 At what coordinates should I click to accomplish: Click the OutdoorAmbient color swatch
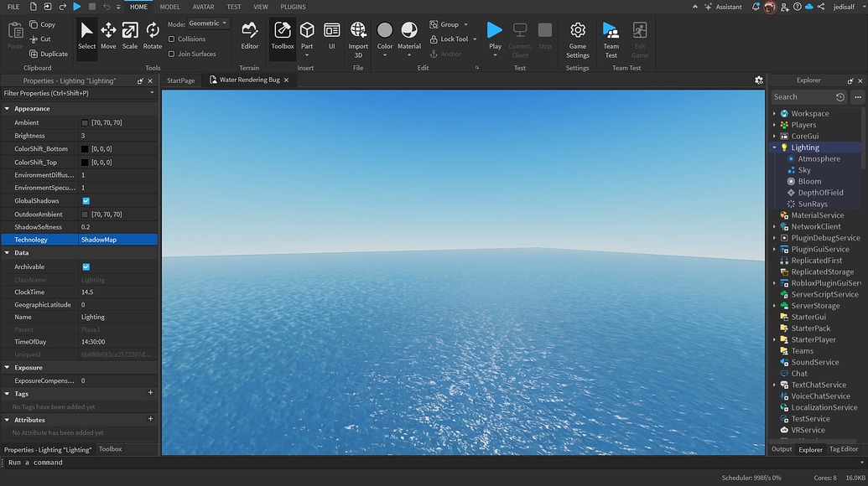[85, 215]
